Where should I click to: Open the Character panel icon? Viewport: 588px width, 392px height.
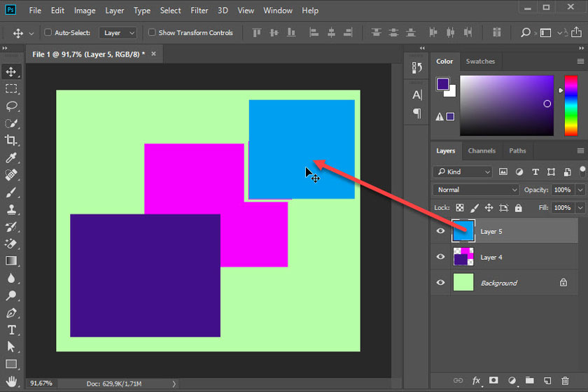click(416, 95)
